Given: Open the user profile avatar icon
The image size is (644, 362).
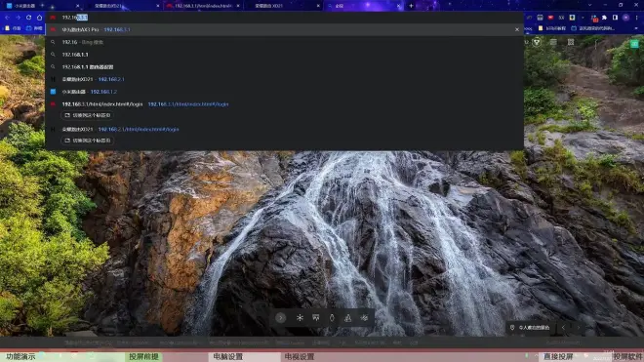Looking at the screenshot, I should (x=625, y=18).
